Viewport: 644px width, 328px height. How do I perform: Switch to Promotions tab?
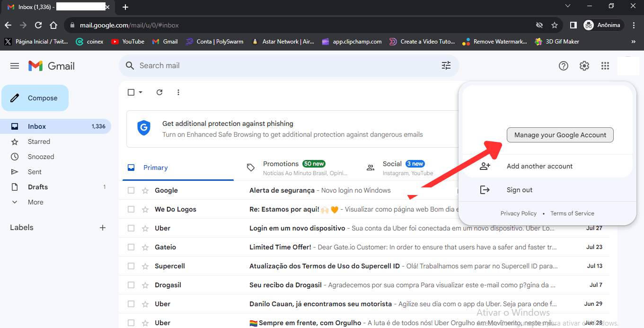tap(298, 168)
